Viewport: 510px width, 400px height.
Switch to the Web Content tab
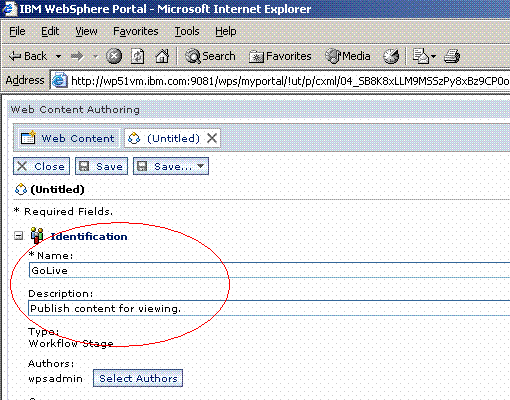point(68,138)
